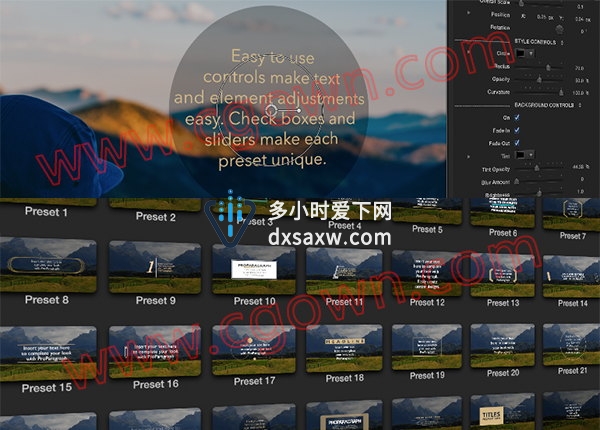Click the Preset 2 label
Image resolution: width=600 pixels, height=430 pixels.
point(155,217)
